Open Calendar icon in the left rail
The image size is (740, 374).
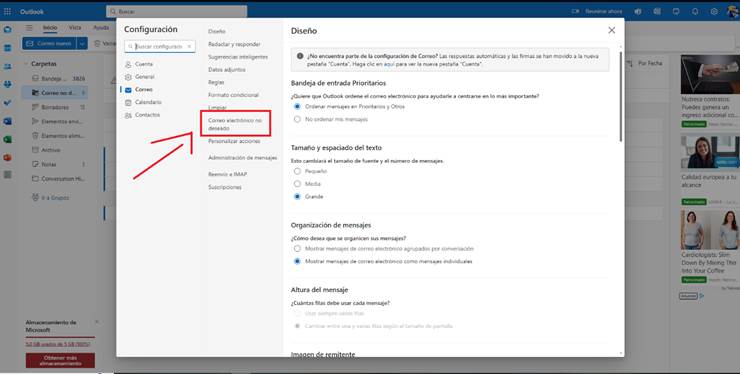pos(8,48)
